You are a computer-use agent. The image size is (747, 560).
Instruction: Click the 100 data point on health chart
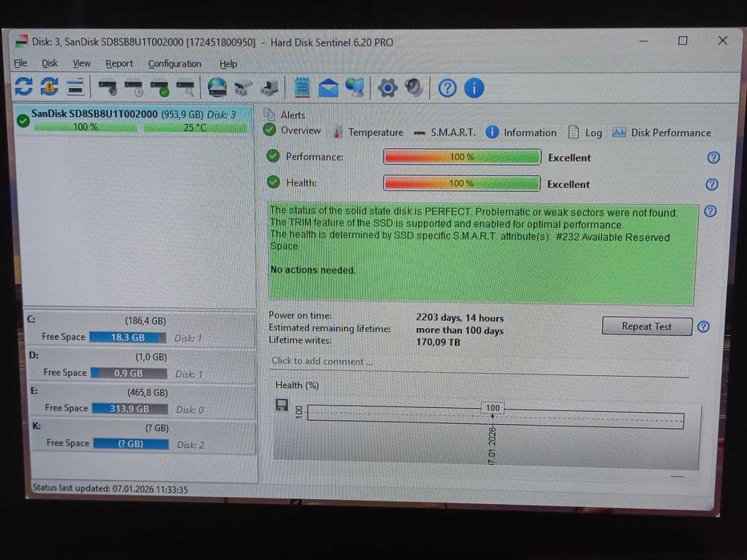click(x=492, y=416)
